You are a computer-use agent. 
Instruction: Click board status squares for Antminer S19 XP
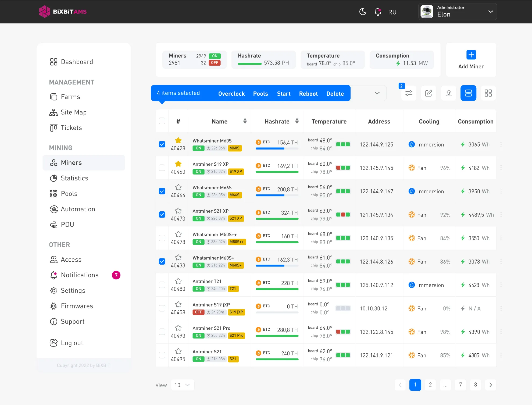click(x=343, y=168)
